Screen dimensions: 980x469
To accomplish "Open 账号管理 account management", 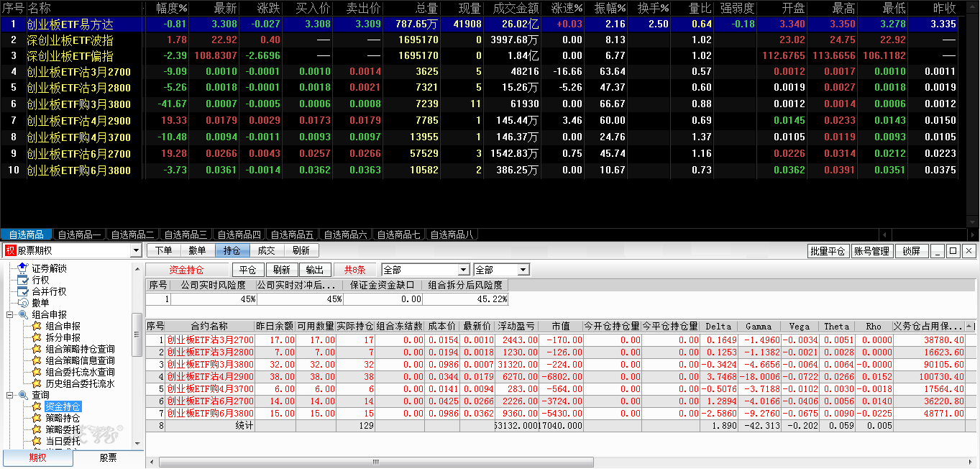I will coord(872,251).
